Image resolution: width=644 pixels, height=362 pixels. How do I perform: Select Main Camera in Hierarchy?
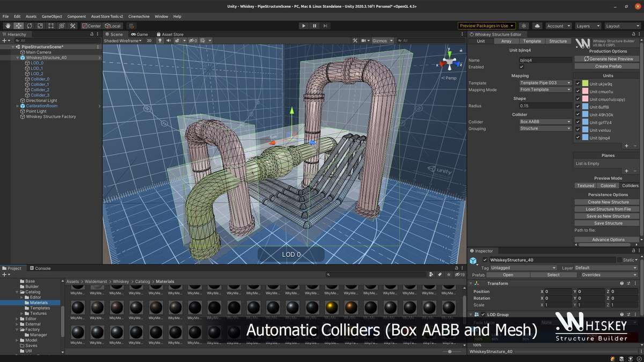click(x=39, y=52)
